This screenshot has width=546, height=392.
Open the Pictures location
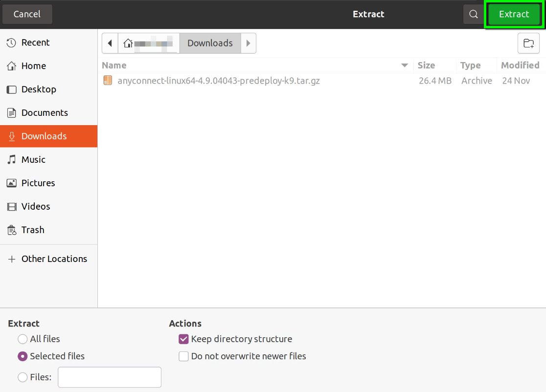38,183
